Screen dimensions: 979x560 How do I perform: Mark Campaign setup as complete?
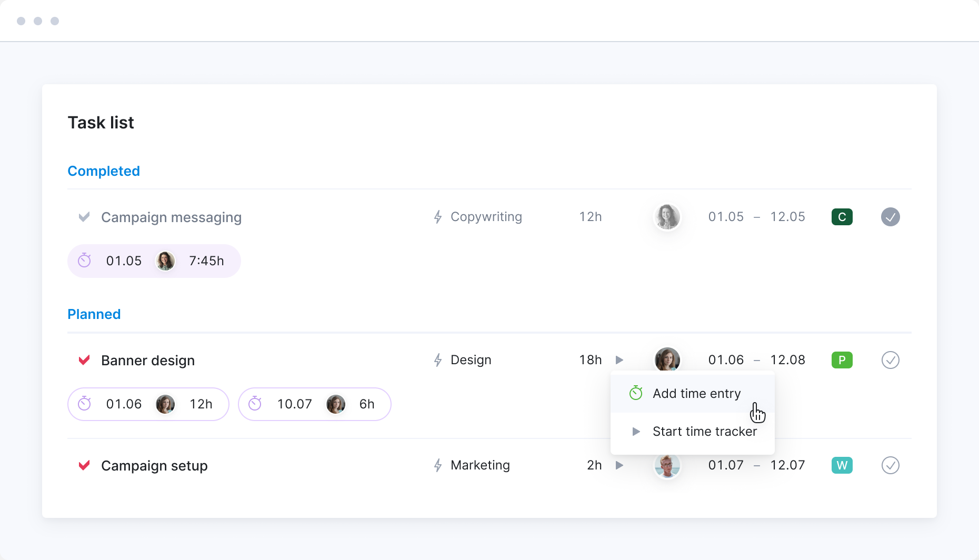point(891,465)
